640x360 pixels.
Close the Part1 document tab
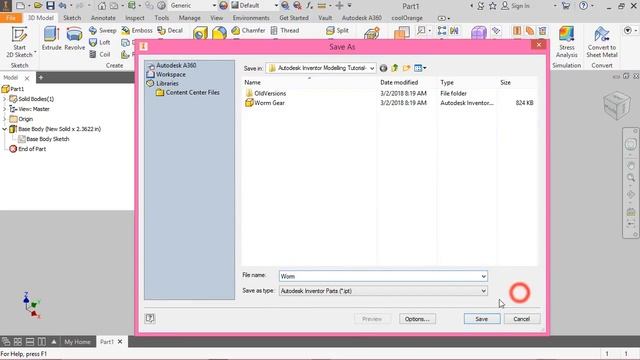click(x=120, y=342)
